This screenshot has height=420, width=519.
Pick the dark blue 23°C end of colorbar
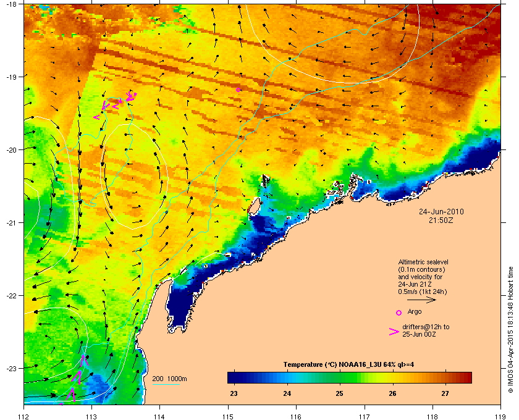(x=233, y=377)
